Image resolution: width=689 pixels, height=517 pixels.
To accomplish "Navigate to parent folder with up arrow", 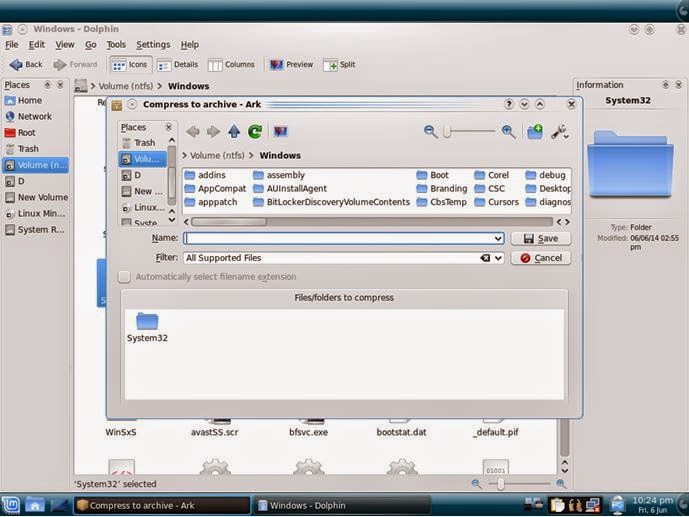I will pos(234,131).
